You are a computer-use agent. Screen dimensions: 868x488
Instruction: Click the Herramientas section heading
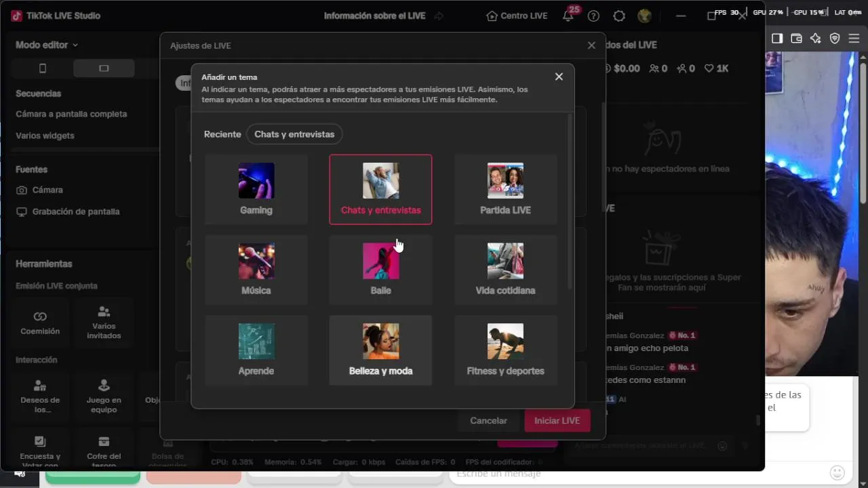(44, 264)
